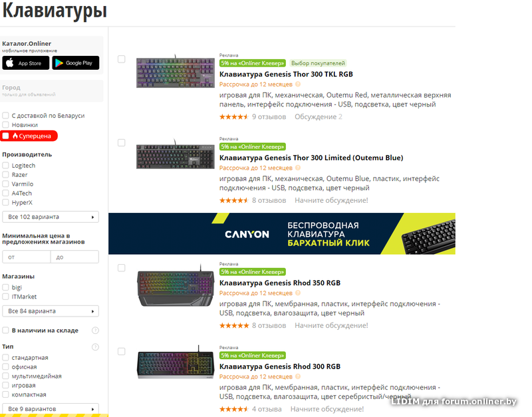Open Genesis Rhod 350 RGB keyboard thumbnail
The width and height of the screenshot is (532, 417).
(176, 287)
